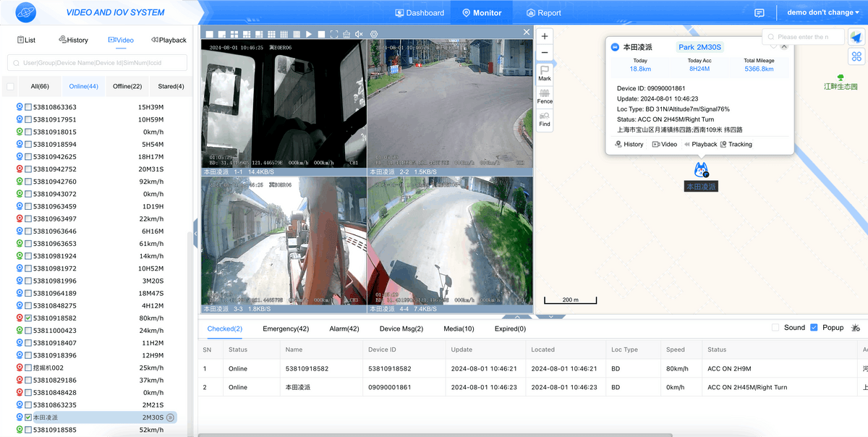Click the 本田凌派 vehicle marker on map
Viewport: 868px width, 437px height.
pos(701,171)
